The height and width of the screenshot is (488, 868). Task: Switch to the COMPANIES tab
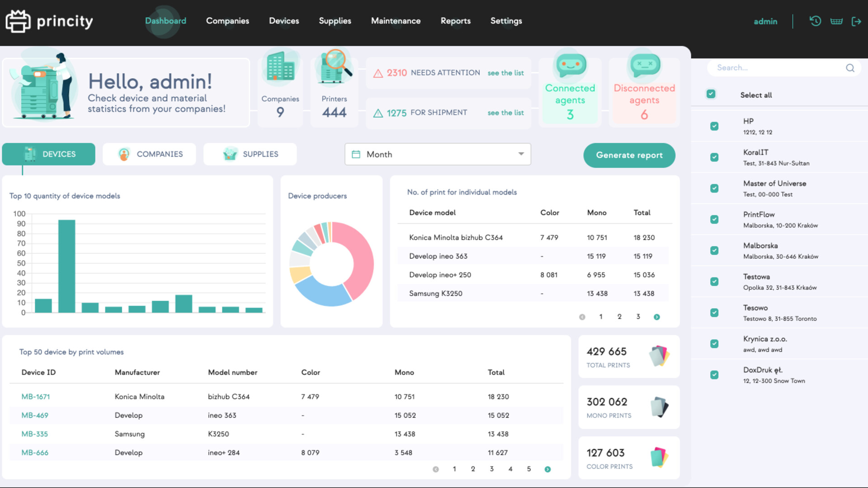149,154
